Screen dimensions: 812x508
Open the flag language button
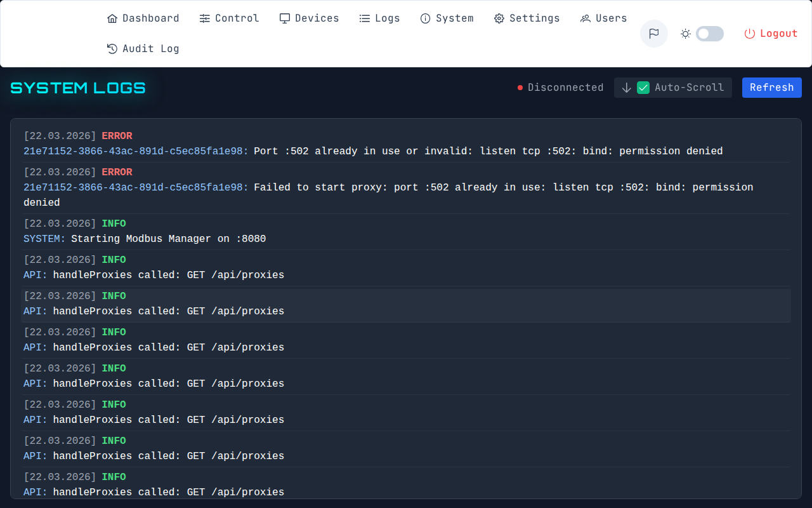coord(654,34)
